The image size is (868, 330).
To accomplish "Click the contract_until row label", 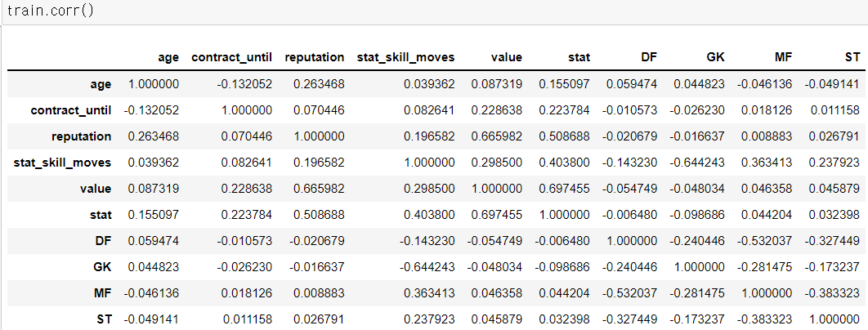I will pos(71,110).
